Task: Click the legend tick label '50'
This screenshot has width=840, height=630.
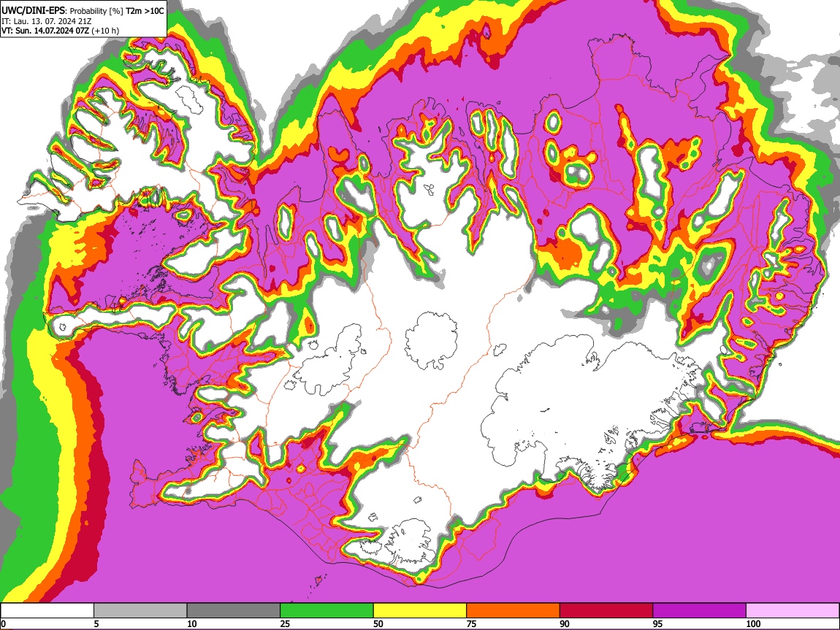Action: (378, 623)
